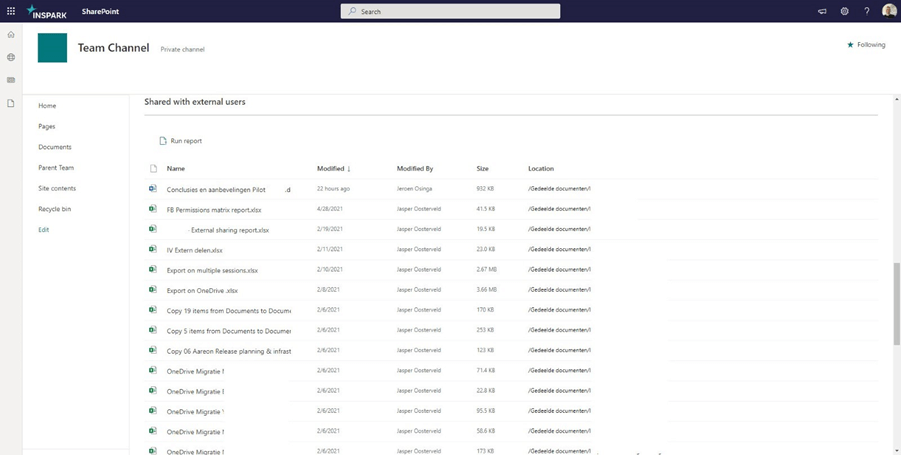Click Excel icon for 58.6 KB OneDrive Migratie file
The image size is (901, 455).
click(153, 431)
